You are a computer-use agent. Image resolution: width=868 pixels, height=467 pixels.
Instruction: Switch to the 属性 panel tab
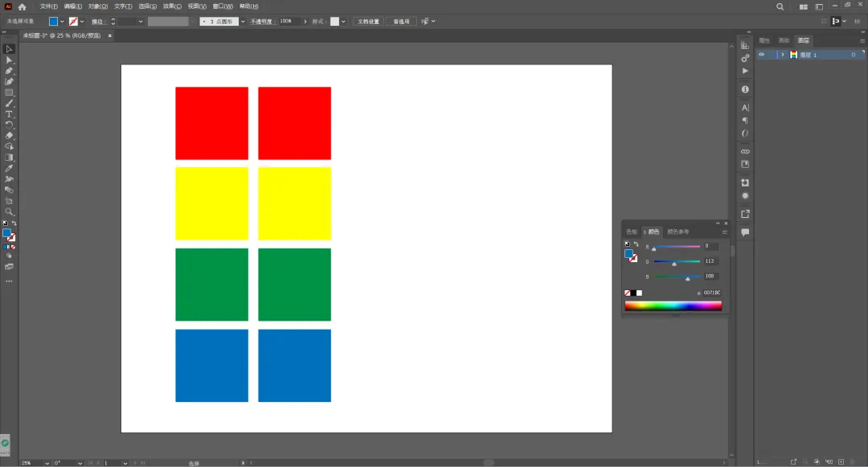764,40
